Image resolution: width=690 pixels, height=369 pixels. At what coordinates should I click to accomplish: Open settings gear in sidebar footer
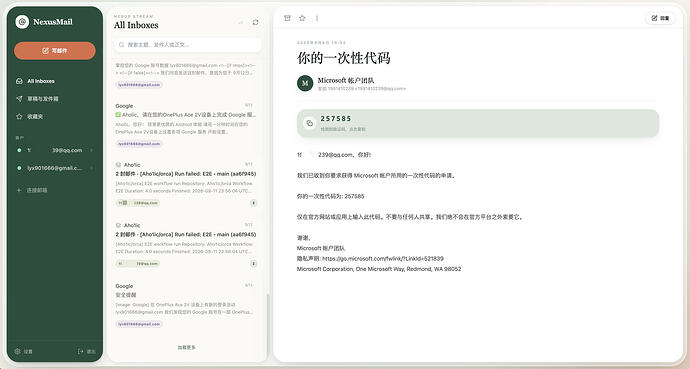click(18, 351)
